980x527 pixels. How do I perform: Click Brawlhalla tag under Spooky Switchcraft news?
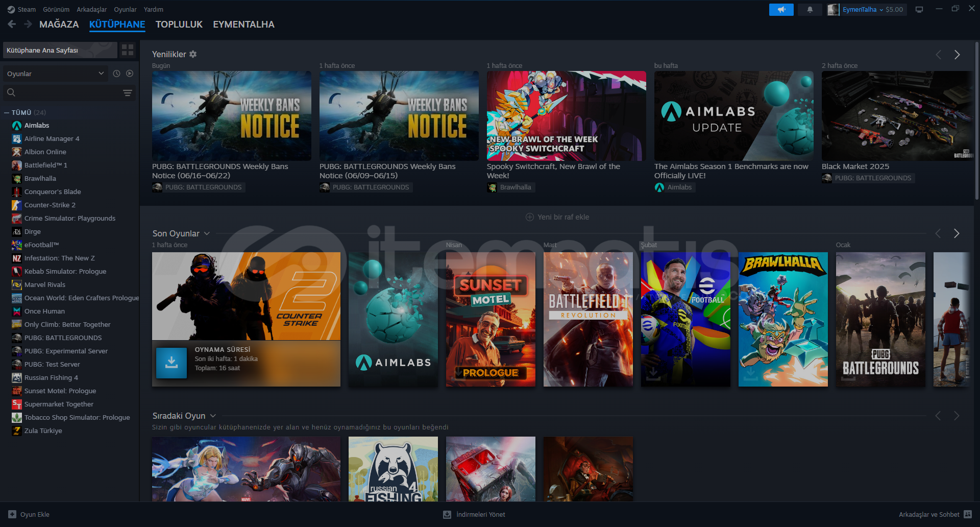[510, 187]
